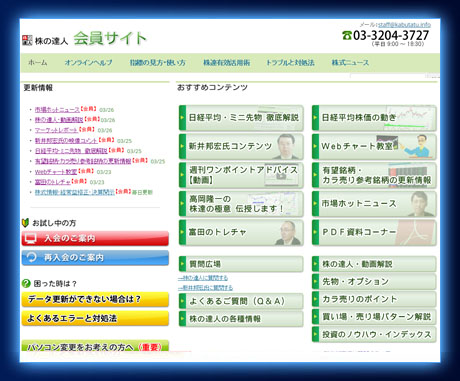Viewport: 460px width, 381px height.
Task: Open 週刊ワンポイントアドバイス【動画】 banner
Action: pyautogui.click(x=241, y=175)
